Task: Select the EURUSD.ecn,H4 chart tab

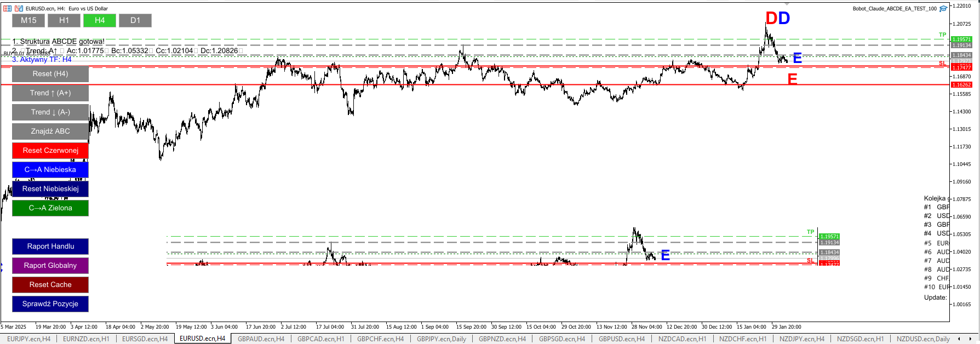Action: tap(203, 339)
